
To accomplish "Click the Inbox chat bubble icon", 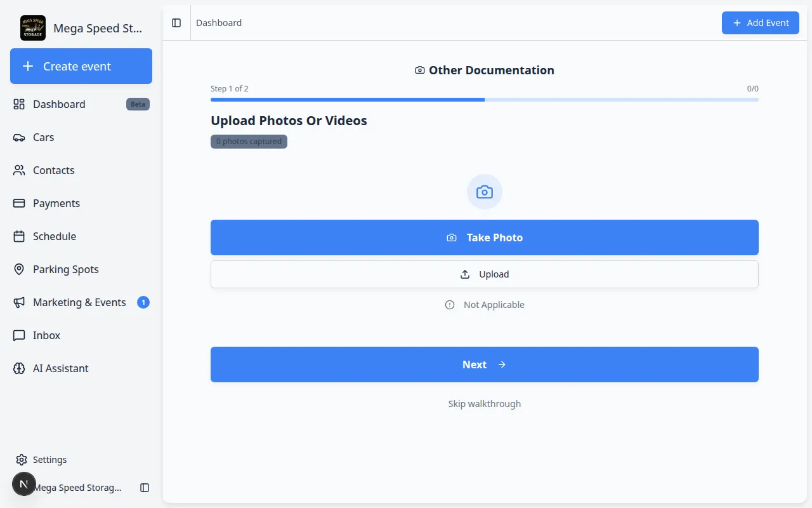I will pos(19,335).
